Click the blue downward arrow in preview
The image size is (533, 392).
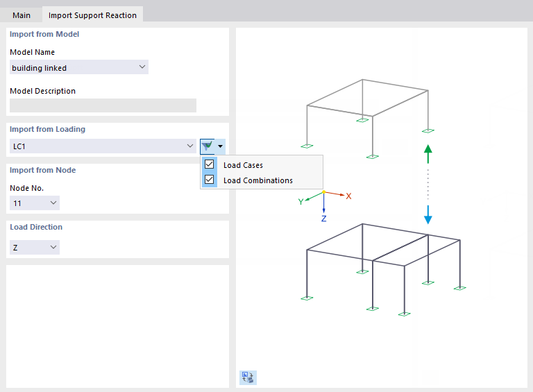(428, 214)
